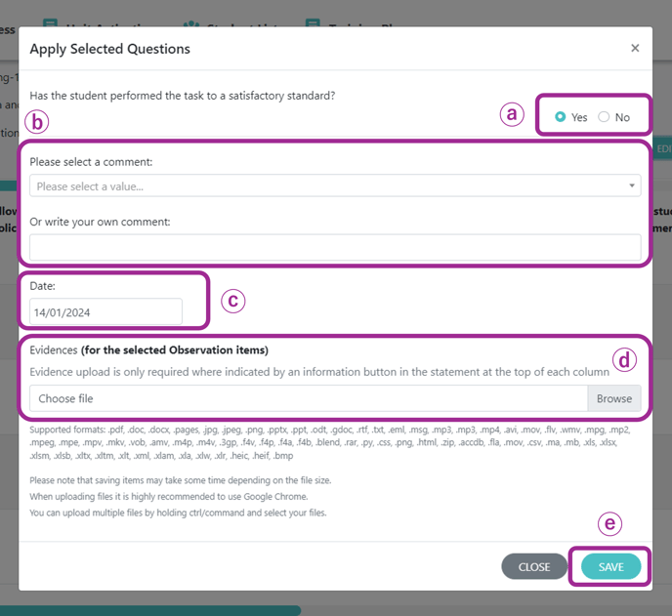This screenshot has height=616, width=672.
Task: Click the SAVE button
Action: tap(611, 566)
